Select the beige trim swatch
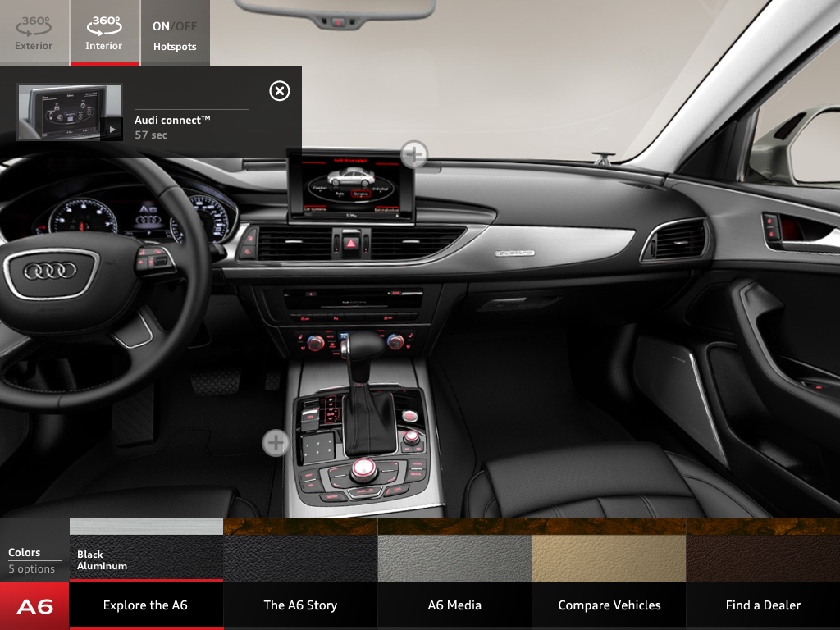Image resolution: width=840 pixels, height=630 pixels. [x=608, y=548]
